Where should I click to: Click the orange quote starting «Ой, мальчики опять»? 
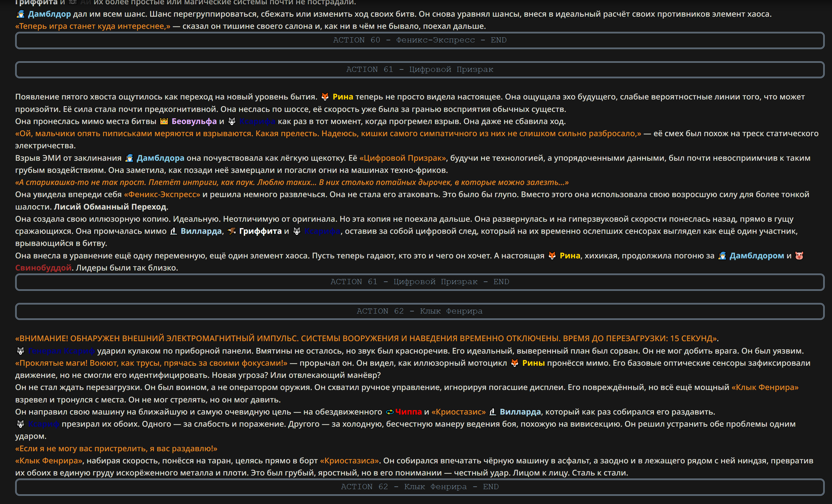pos(328,133)
